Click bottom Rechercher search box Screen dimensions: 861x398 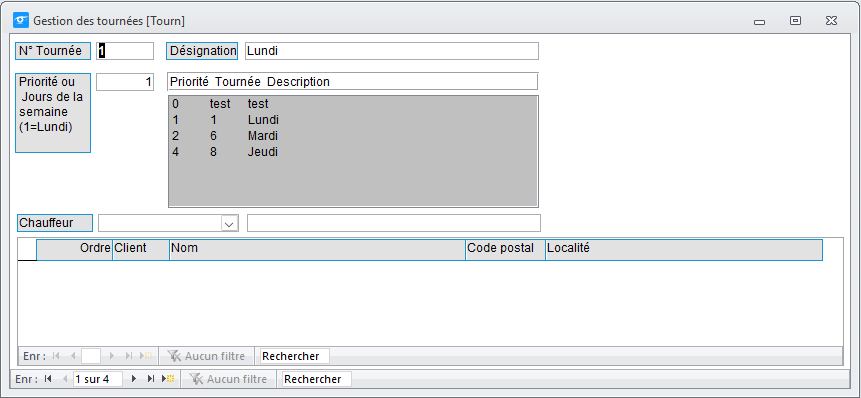[316, 379]
